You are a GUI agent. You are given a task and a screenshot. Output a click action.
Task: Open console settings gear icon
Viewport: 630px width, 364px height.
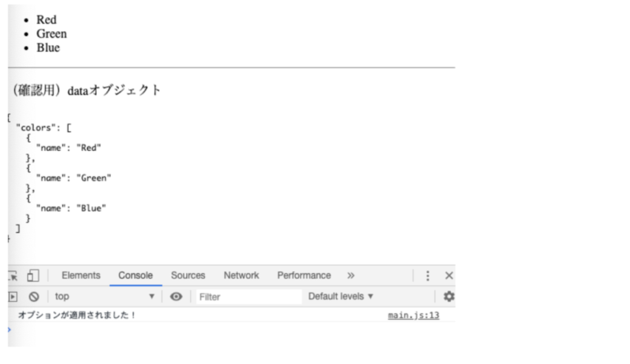point(449,297)
